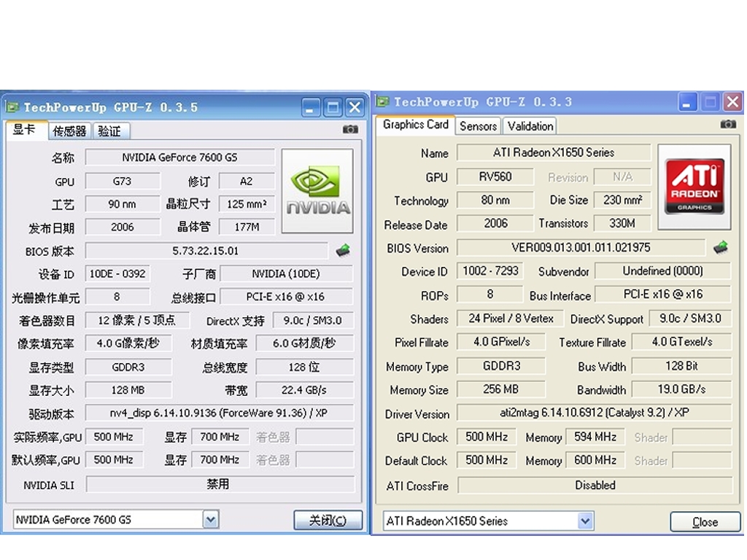The width and height of the screenshot is (747, 560).
Task: Click the camera screenshot icon in left GPU-Z window
Action: [350, 129]
